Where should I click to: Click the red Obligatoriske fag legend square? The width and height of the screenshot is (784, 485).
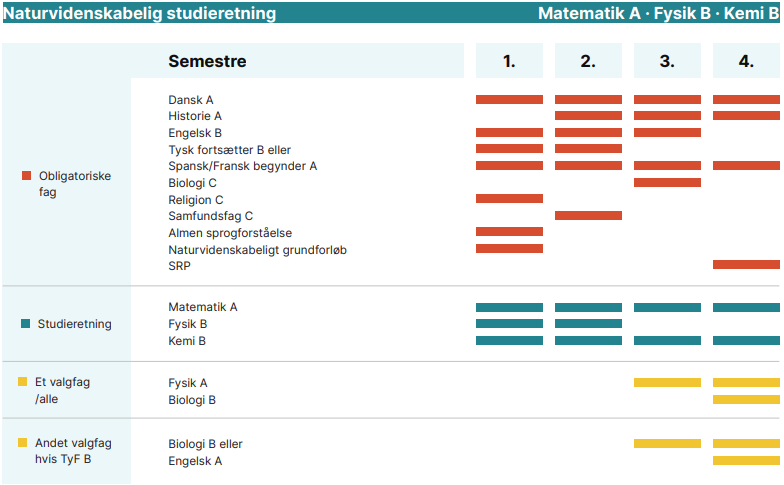26,176
